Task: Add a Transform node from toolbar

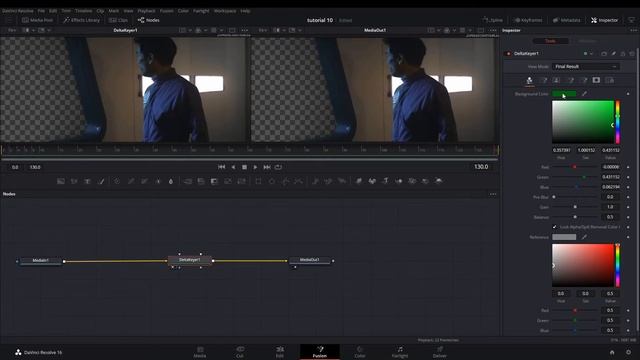Action: [x=242, y=181]
